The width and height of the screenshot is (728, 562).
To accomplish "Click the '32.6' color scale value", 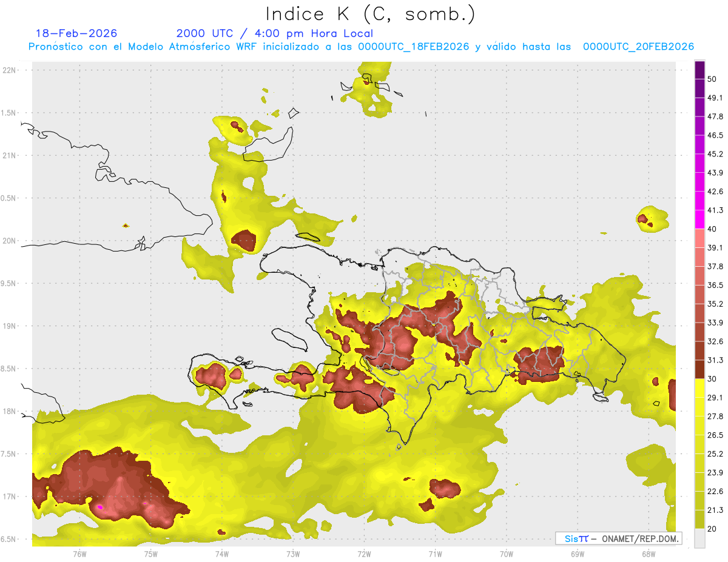I will point(715,341).
